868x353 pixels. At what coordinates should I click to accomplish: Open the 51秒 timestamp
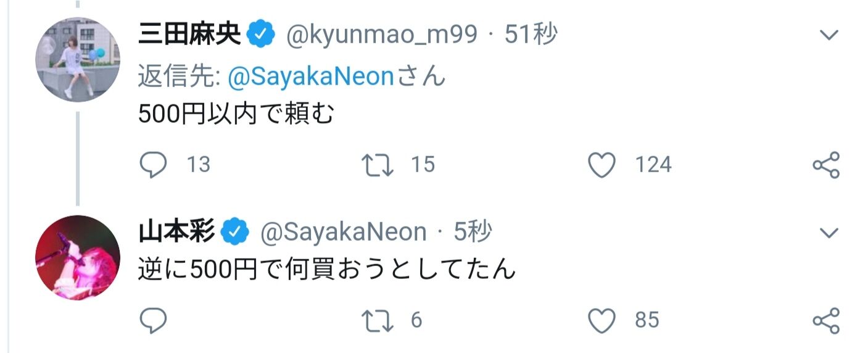(531, 35)
